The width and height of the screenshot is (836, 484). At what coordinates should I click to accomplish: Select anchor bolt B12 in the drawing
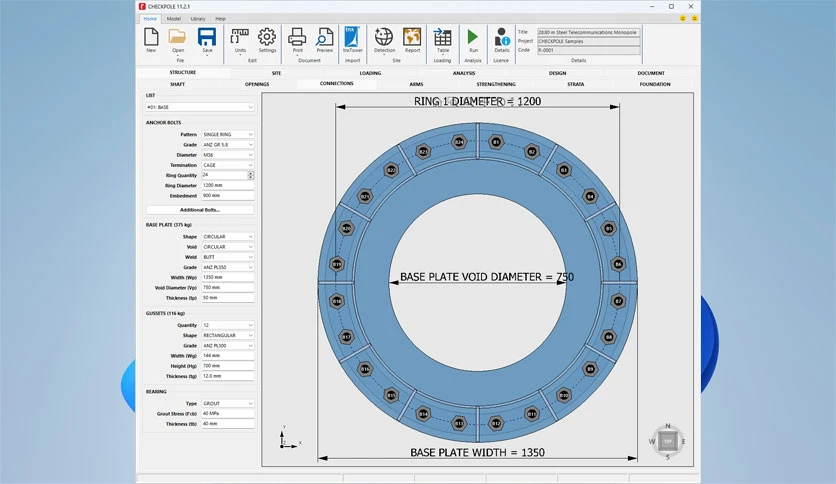(x=496, y=423)
